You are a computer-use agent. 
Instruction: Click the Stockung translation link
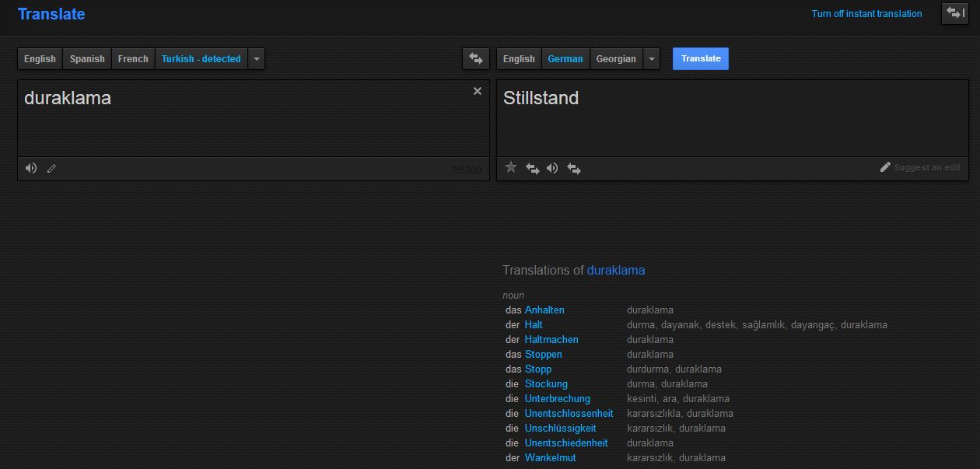(x=546, y=383)
